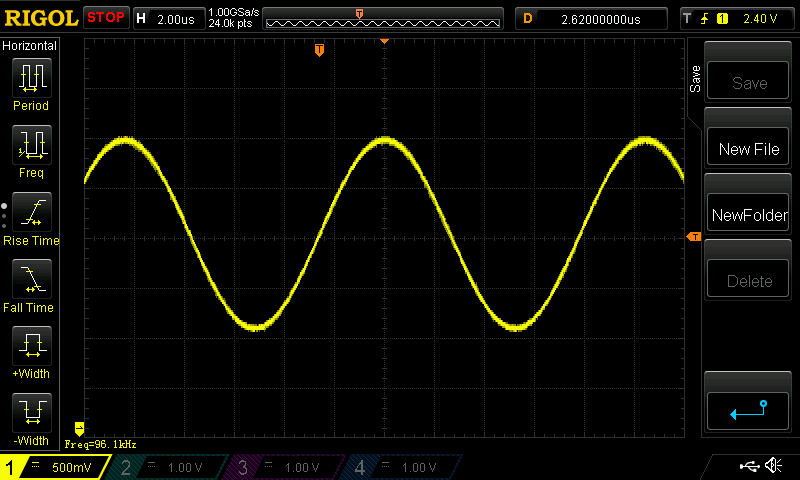Click the 1.00GSa/s sample rate text
The width and height of the screenshot is (800, 480).
click(x=233, y=12)
